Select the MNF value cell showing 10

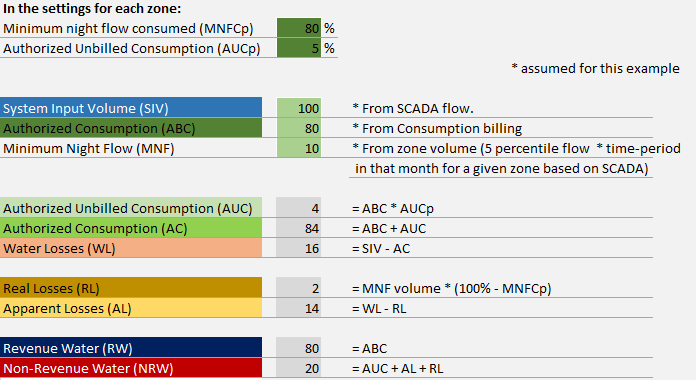point(299,148)
